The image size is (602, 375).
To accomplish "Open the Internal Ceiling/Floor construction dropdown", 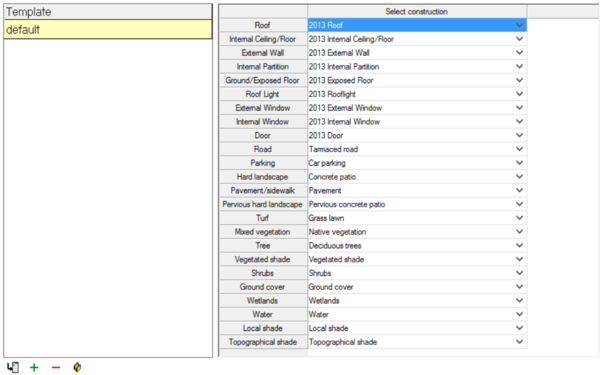I will (x=519, y=39).
